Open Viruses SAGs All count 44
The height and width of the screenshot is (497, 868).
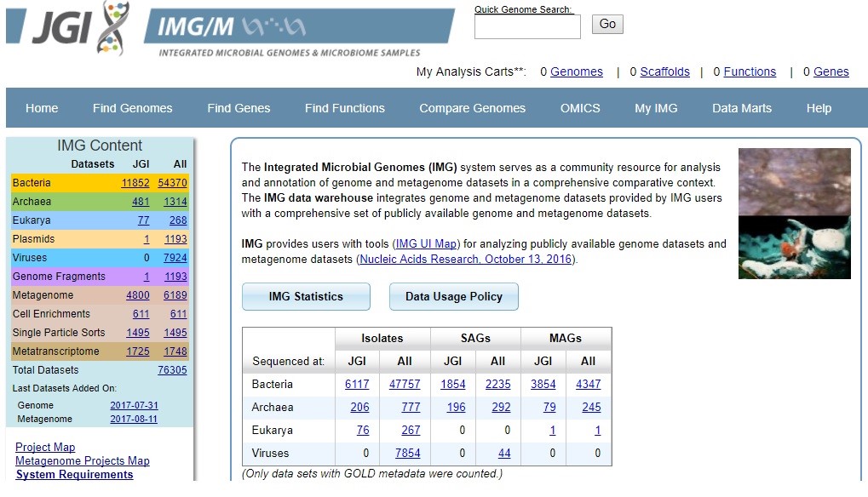(x=504, y=454)
